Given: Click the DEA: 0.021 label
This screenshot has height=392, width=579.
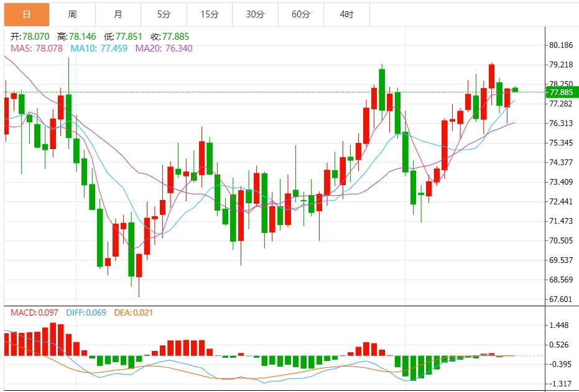Looking at the screenshot, I should 133,312.
